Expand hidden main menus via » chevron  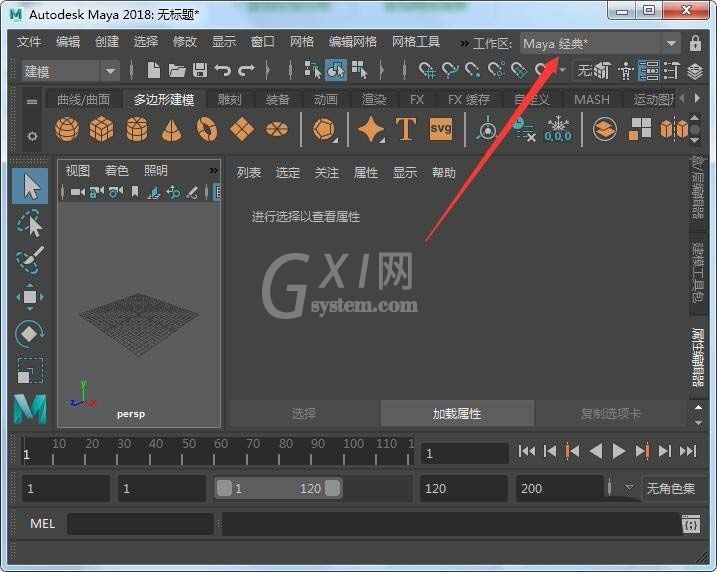pos(464,43)
